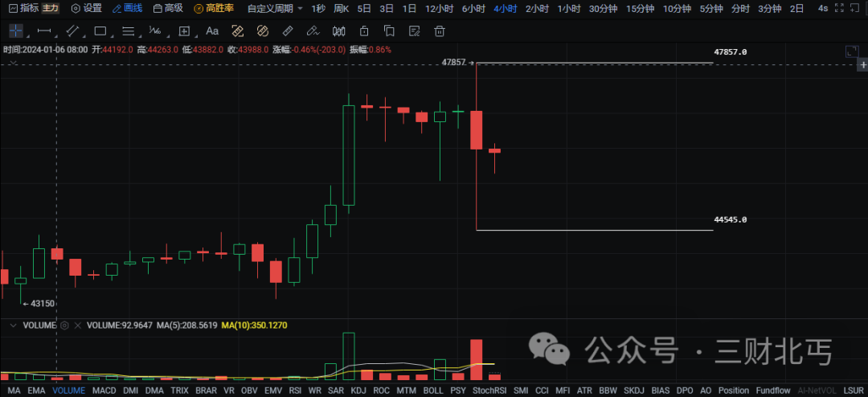Open the VOLUME indicator settings gear
The image size is (868, 397).
pyautogui.click(x=64, y=325)
